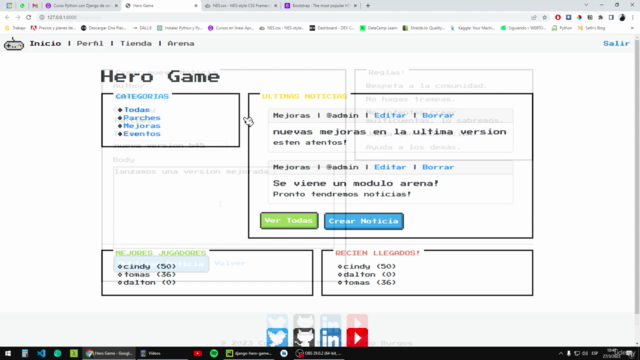Switch to the NES.css browser tab

pos(241,6)
